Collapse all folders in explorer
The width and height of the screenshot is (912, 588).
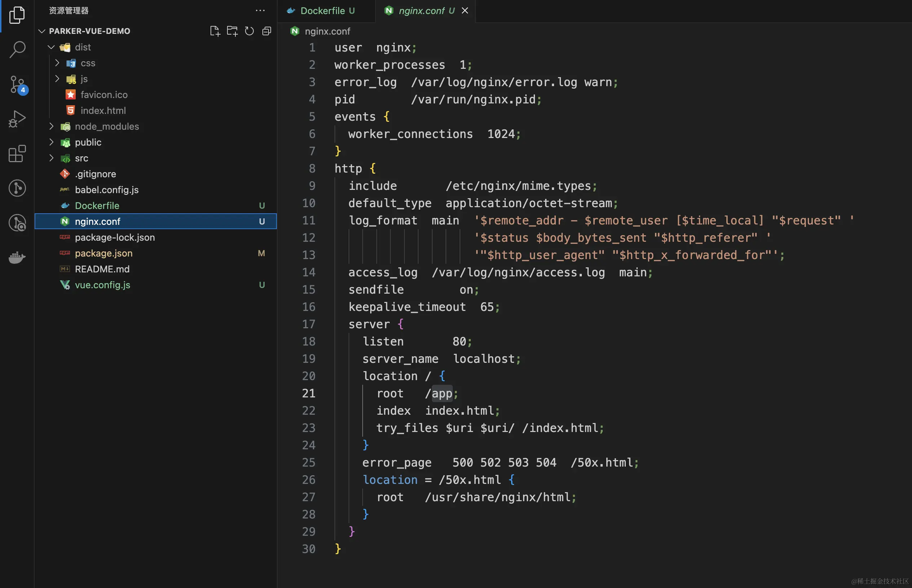(267, 31)
